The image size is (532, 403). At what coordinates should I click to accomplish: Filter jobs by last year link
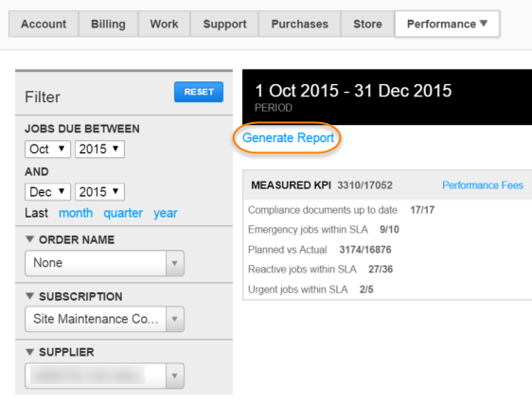coord(166,213)
